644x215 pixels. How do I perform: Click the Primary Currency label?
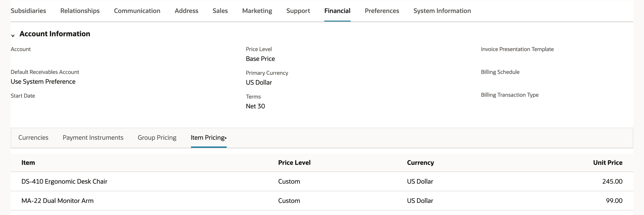tap(267, 73)
